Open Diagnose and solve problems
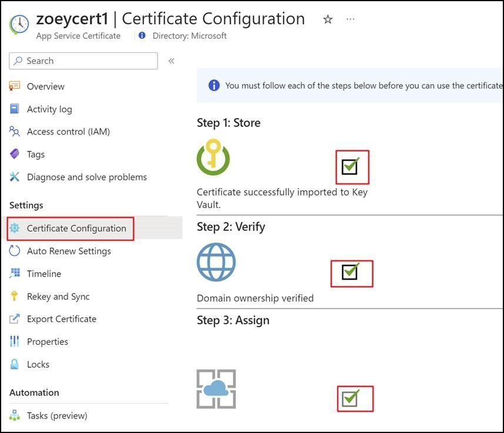Viewport: 504px width, 433px height. [87, 177]
